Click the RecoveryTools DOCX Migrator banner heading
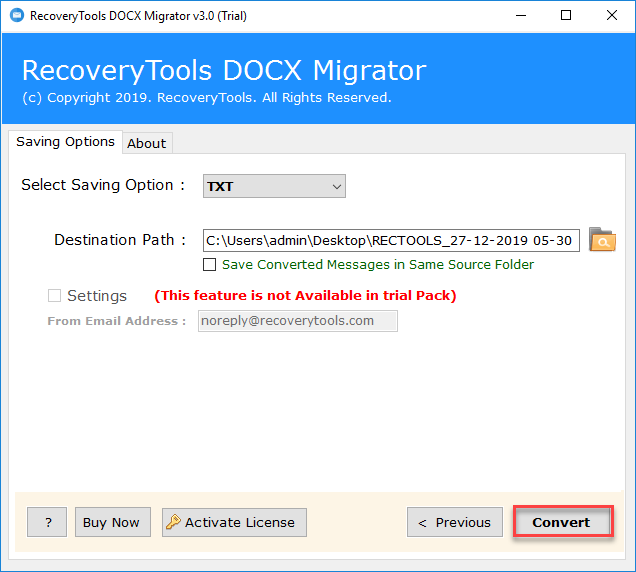Screen dimensions: 636x572 224,71
